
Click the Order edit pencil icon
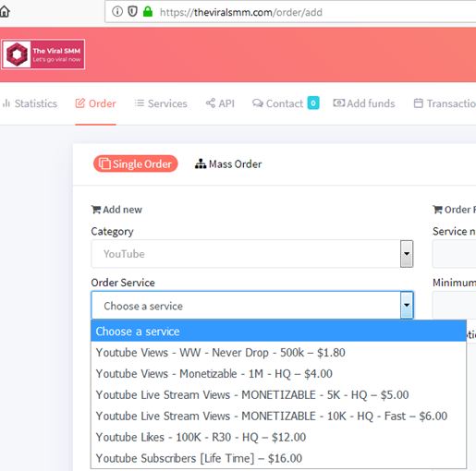80,103
